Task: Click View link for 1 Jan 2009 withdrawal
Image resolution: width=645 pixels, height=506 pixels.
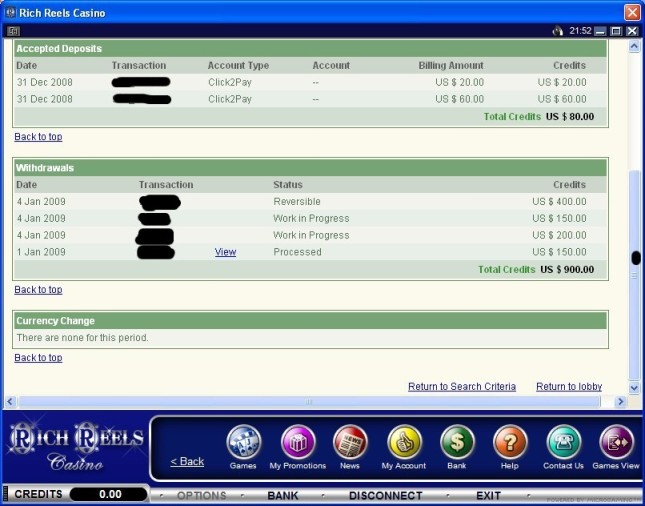Action: [225, 252]
